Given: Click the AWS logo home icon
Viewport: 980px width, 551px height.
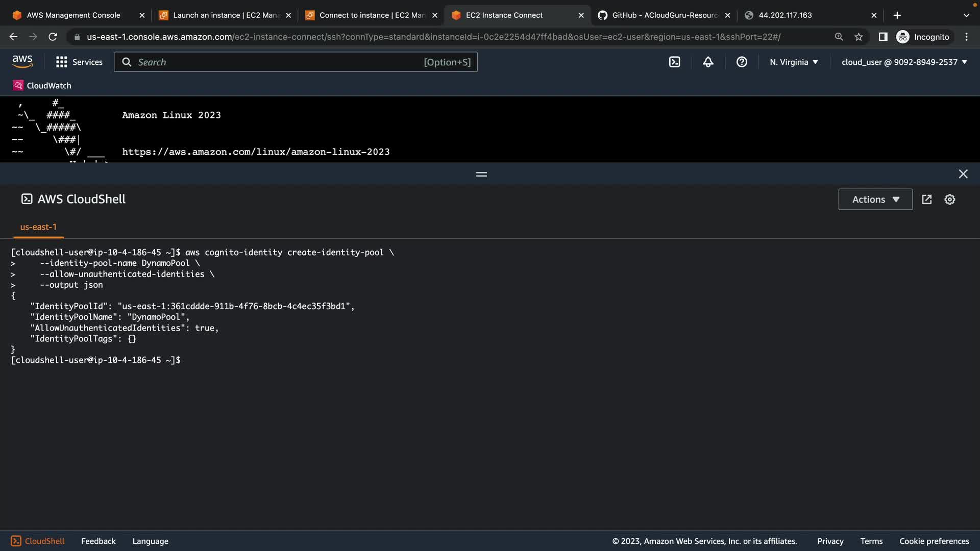Looking at the screenshot, I should click(22, 62).
